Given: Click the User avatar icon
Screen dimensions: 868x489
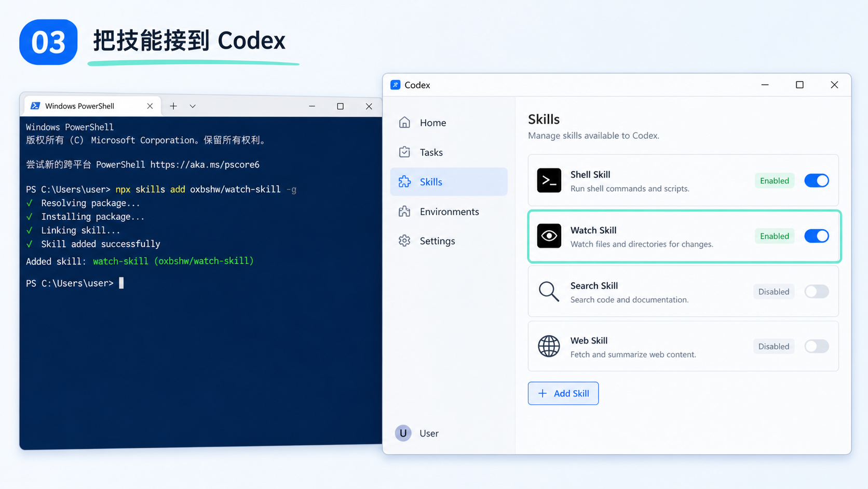Looking at the screenshot, I should click(403, 433).
